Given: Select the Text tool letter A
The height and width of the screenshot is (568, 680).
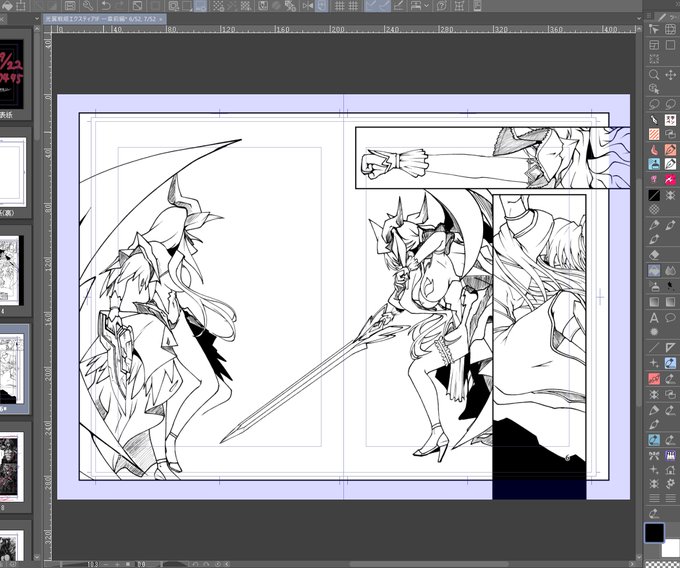Looking at the screenshot, I should [x=654, y=318].
